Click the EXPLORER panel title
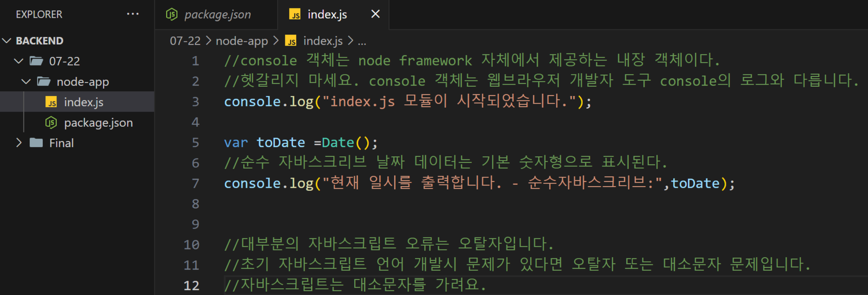This screenshot has height=295, width=868. 39,14
